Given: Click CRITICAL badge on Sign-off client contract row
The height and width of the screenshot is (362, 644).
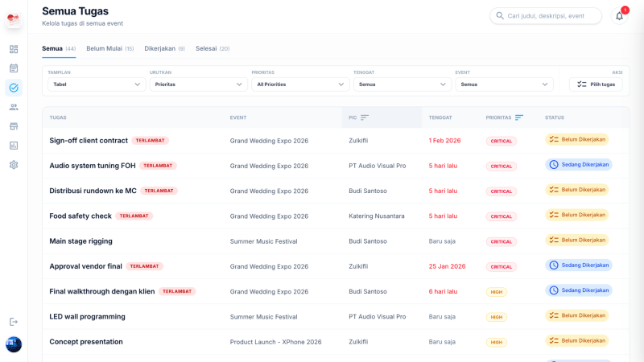Looking at the screenshot, I should pos(501,141).
